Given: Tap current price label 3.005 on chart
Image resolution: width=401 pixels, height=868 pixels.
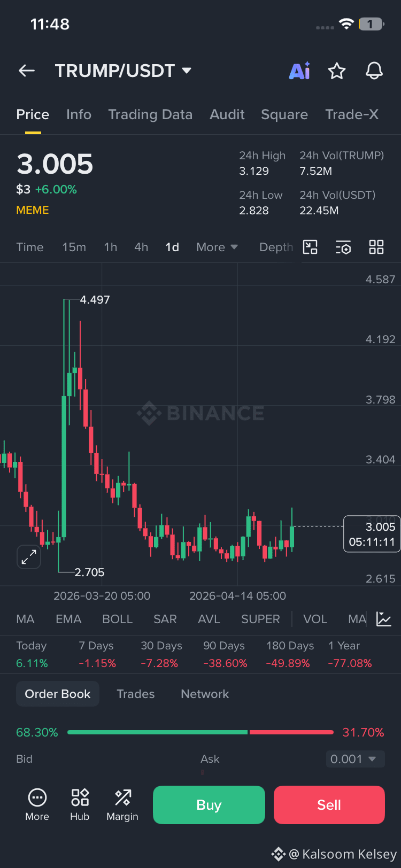Looking at the screenshot, I should pos(372,534).
